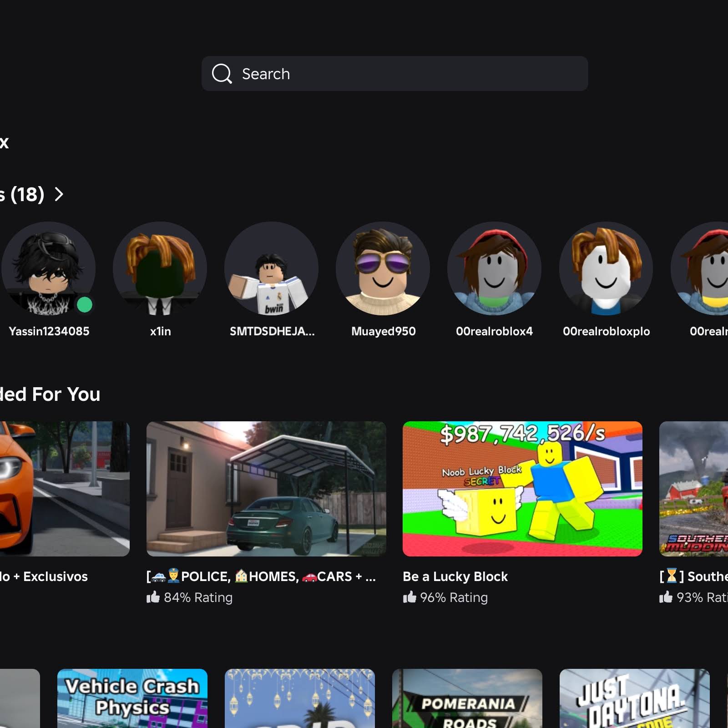Open the 00realrobloxplo avatar

[606, 268]
